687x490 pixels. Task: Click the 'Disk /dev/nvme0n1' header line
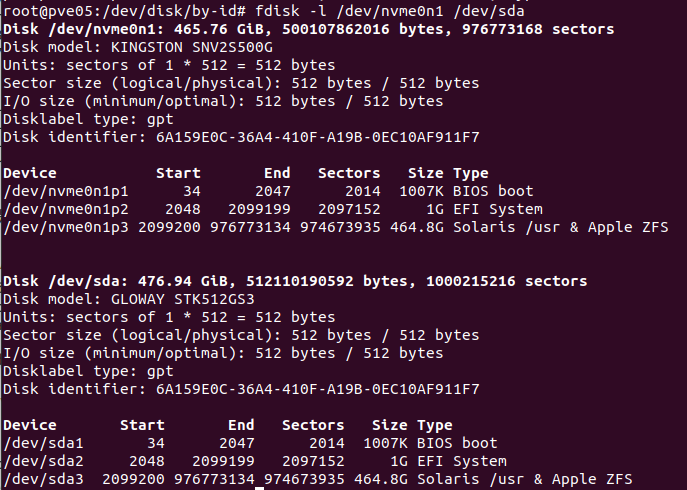pyautogui.click(x=308, y=29)
